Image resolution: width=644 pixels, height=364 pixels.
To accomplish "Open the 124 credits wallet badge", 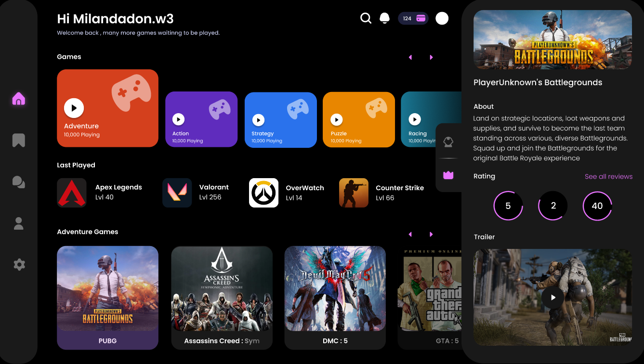I will coord(413,18).
